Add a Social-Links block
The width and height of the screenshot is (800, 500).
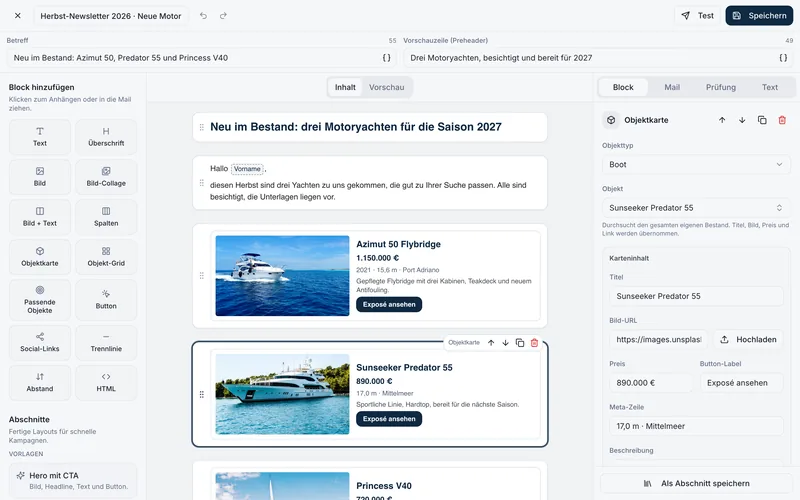[40, 342]
